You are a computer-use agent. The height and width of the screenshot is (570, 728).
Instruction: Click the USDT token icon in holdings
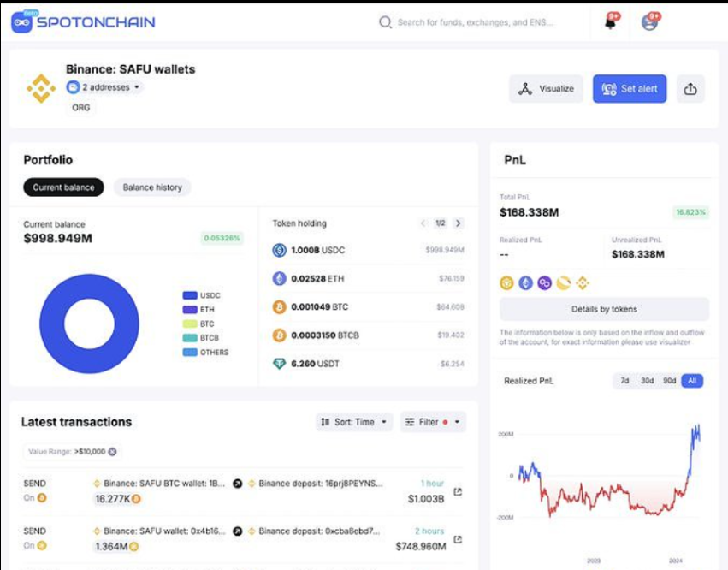[279, 364]
